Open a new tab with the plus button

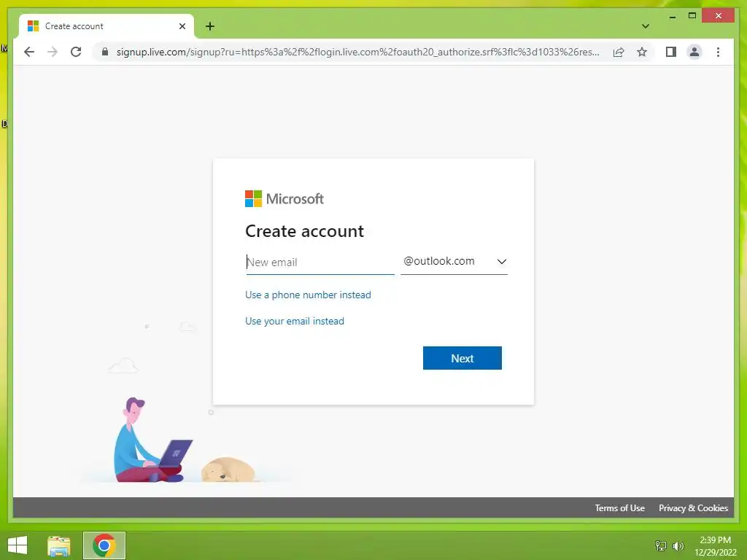[x=210, y=26]
